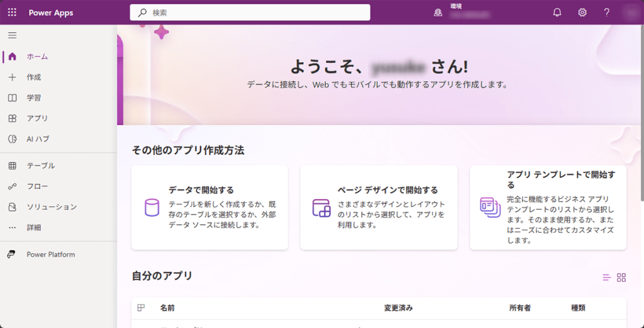Sort by the 名前 column header

[x=167, y=308]
